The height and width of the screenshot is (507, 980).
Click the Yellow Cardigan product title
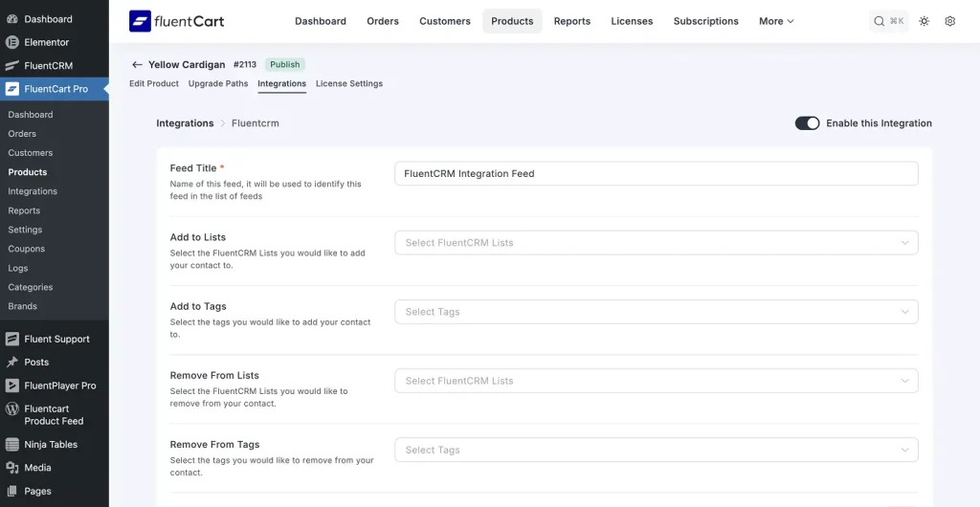[x=187, y=64]
